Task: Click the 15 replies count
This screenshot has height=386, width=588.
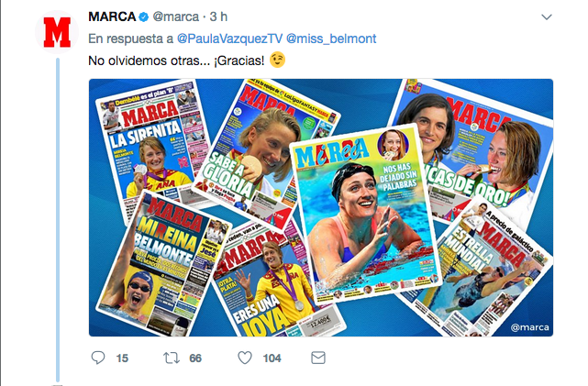Action: [122, 358]
